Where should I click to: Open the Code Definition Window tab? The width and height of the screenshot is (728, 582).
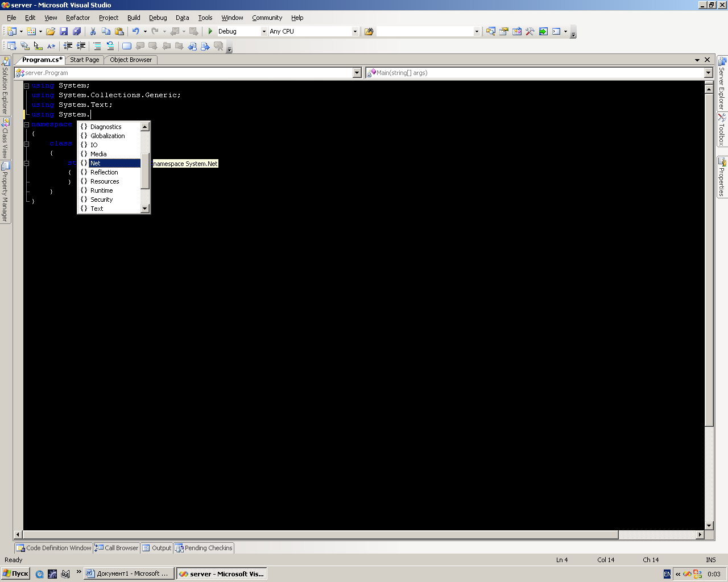pos(53,548)
